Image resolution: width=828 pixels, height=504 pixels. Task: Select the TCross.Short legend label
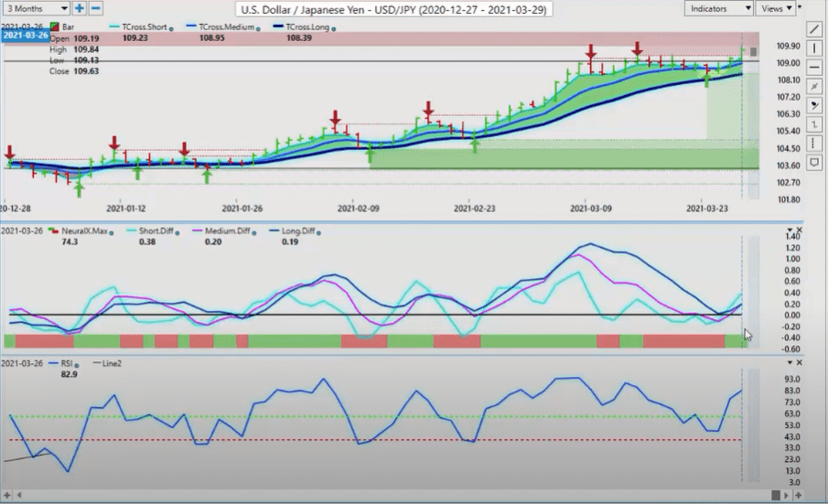(145, 27)
